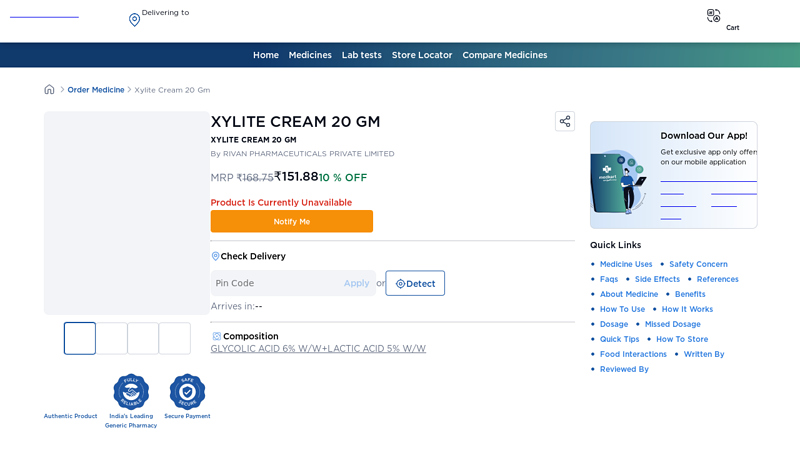Click the 10 % OFF discount text

(343, 178)
